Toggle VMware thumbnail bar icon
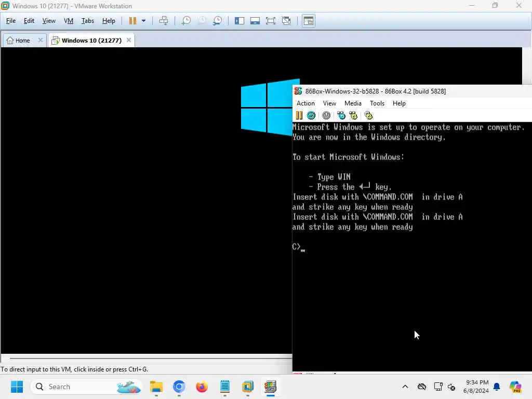This screenshot has width=532, height=399. 255,21
